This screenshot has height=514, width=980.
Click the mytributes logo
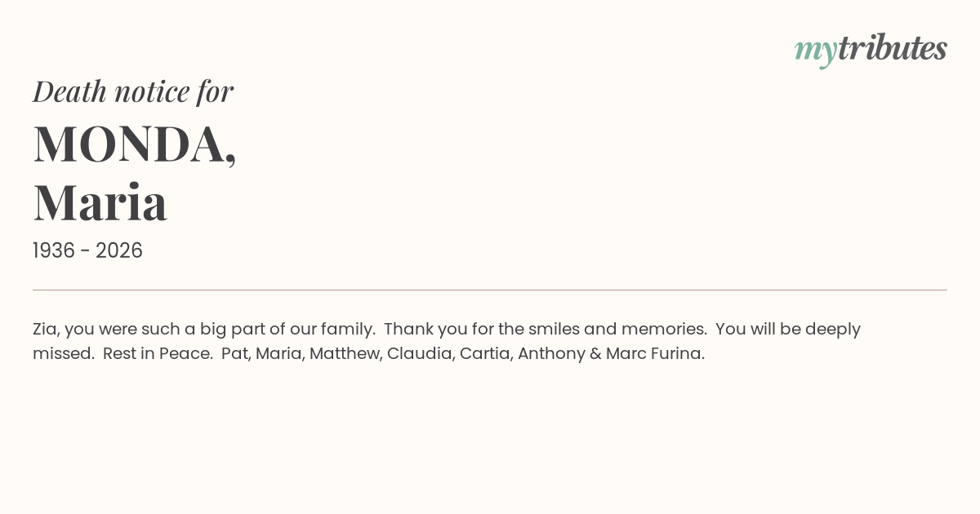click(871, 49)
